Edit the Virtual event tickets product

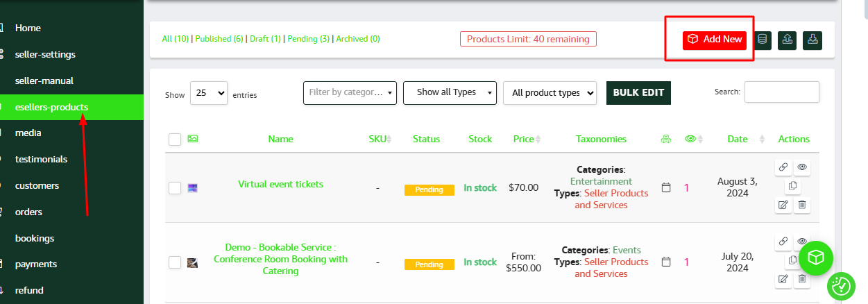[783, 205]
